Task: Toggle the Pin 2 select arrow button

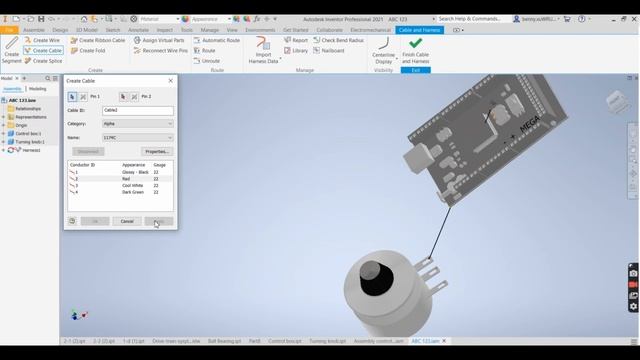Action: pos(123,97)
